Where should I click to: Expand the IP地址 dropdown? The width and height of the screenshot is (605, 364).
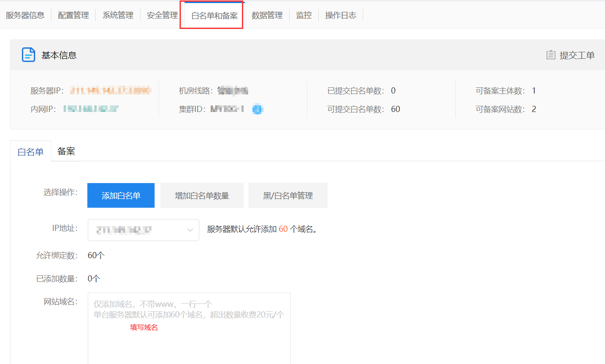[143, 230]
